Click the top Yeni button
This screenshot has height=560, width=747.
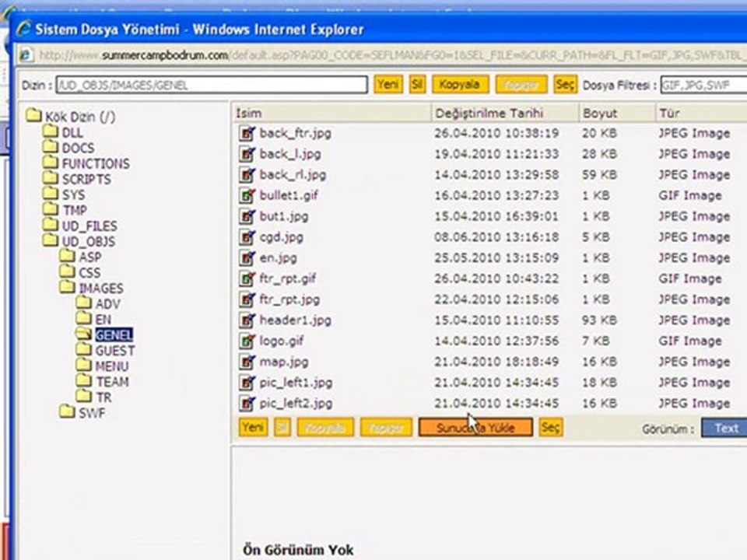[388, 84]
